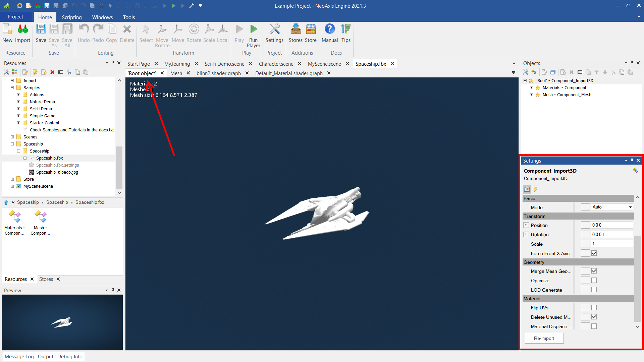Open the Mesh document tab
This screenshot has height=362, width=644.
pos(176,73)
